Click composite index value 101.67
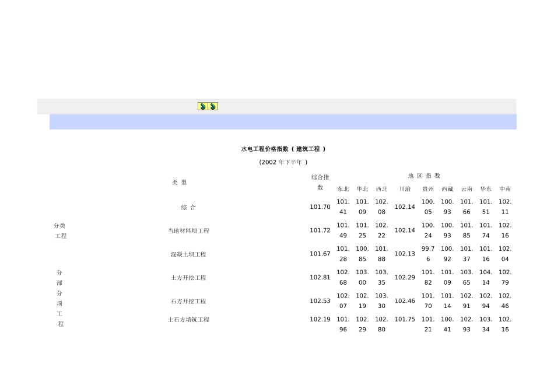Viewport: 554px width, 392px height. point(320,254)
